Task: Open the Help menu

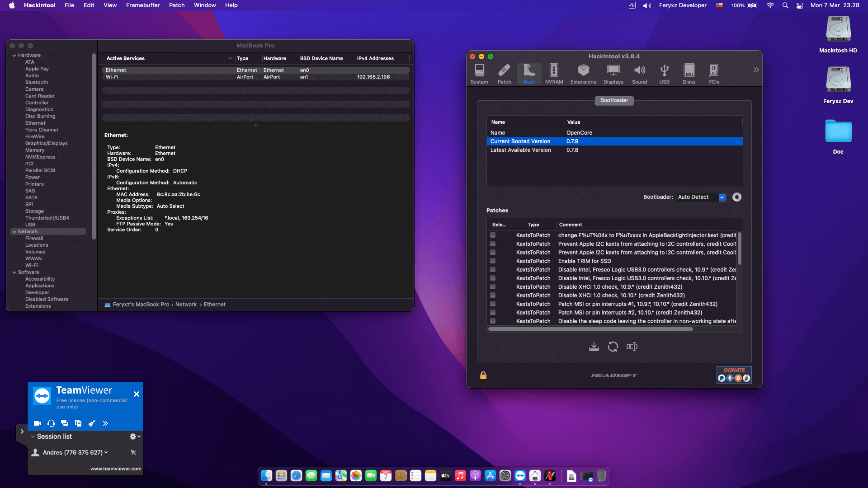Action: click(x=231, y=5)
